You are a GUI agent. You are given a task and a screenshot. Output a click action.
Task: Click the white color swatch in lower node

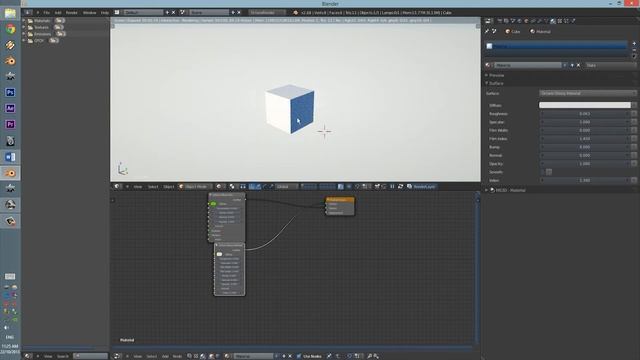pos(220,254)
